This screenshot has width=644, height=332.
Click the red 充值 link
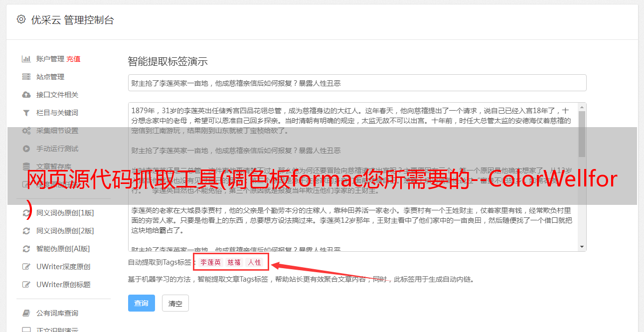coord(73,59)
